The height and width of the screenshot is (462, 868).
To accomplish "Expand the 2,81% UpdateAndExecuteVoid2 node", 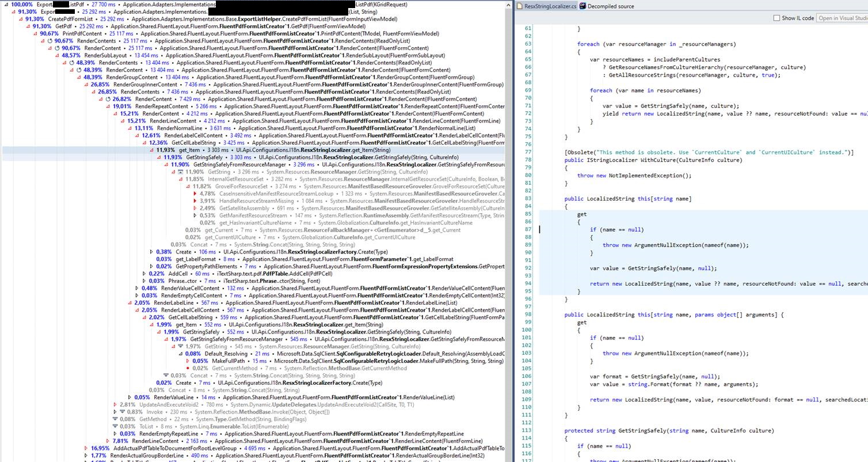I will (115, 405).
